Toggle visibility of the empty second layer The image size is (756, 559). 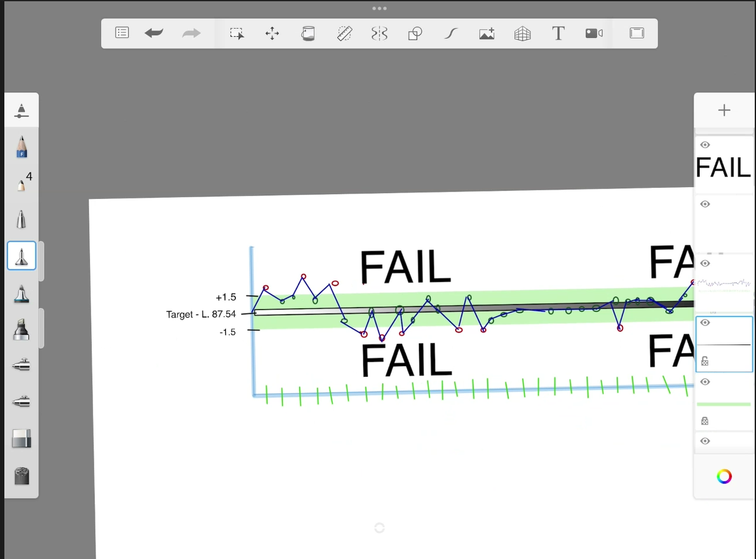point(705,204)
